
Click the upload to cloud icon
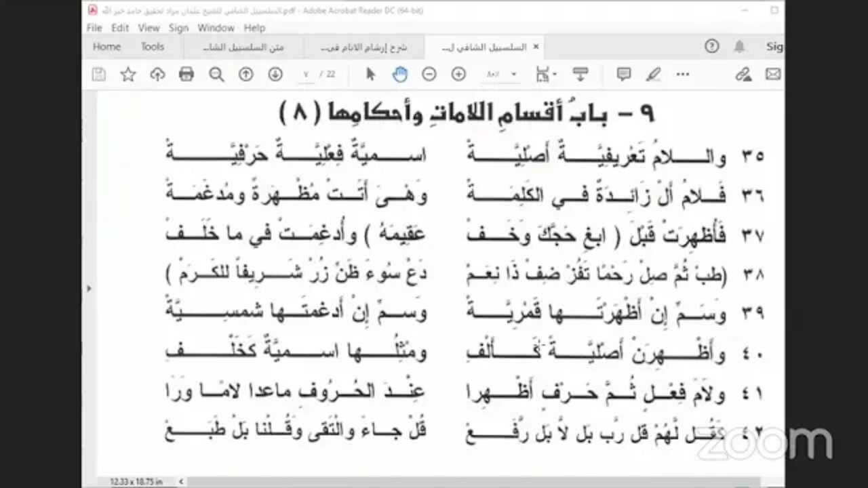click(x=157, y=75)
